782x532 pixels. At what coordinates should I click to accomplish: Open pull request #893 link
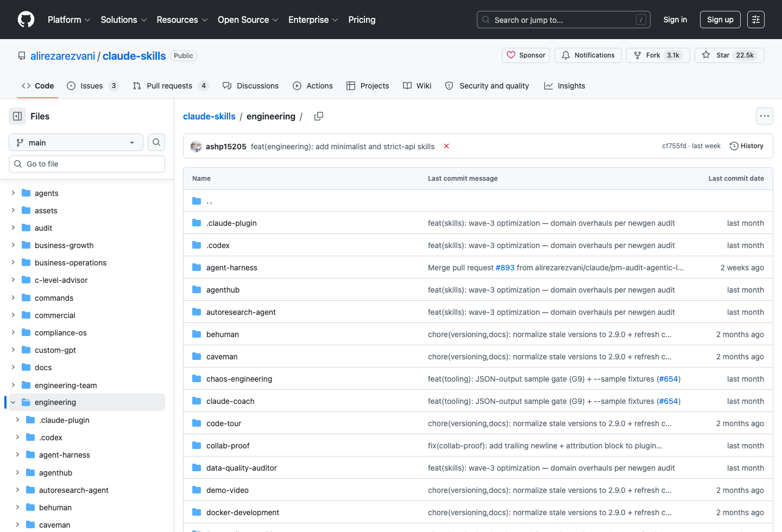point(504,268)
